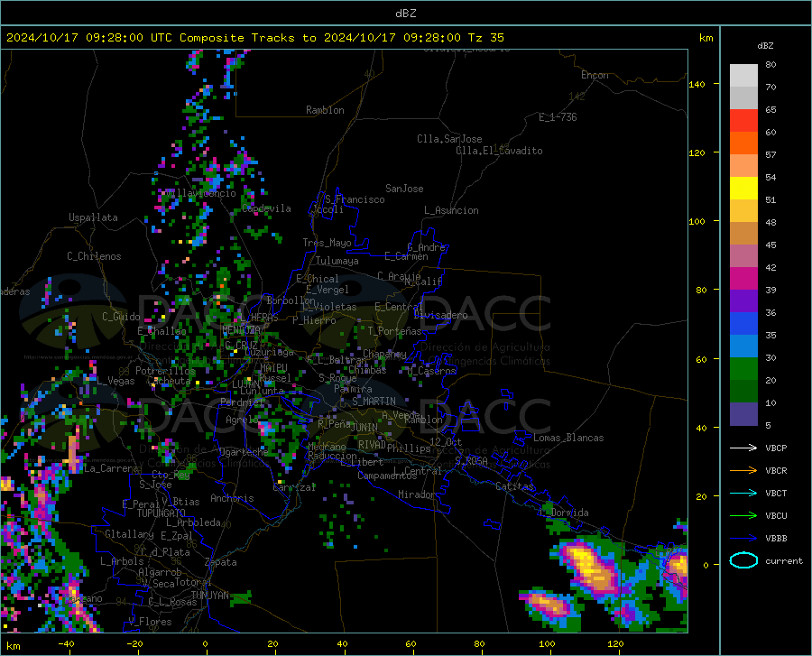Select the purple 36–39 dBZ legend swatch

pos(743,301)
